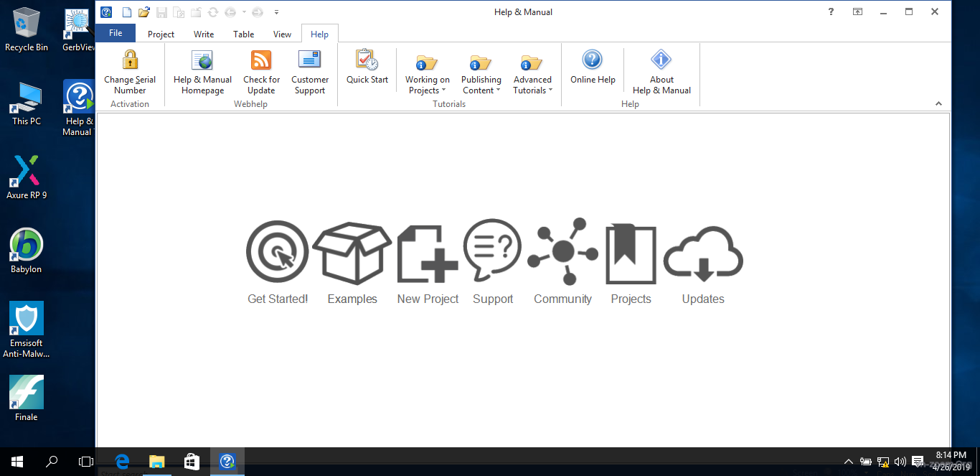
Task: Switch to the Project ribbon tab
Action: coord(161,34)
